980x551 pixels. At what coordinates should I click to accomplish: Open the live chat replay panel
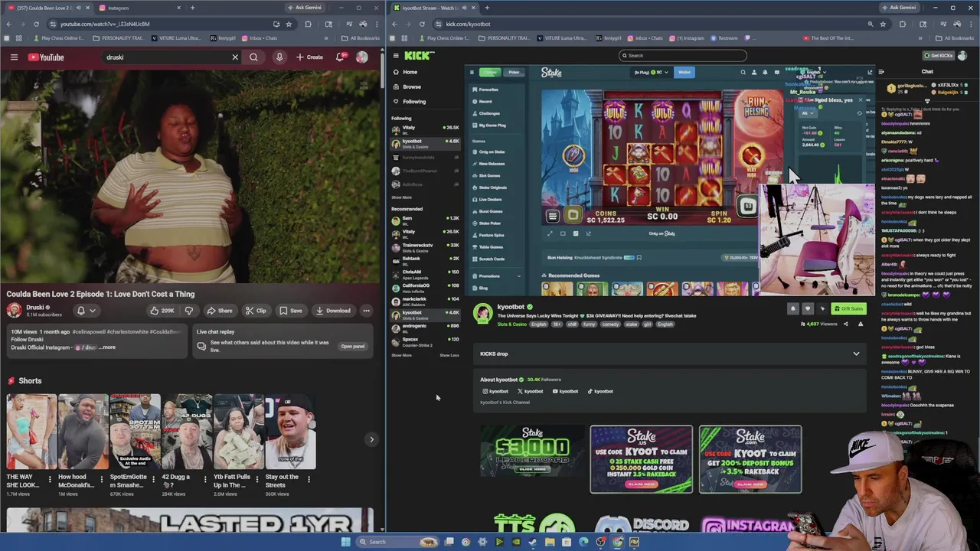point(353,346)
